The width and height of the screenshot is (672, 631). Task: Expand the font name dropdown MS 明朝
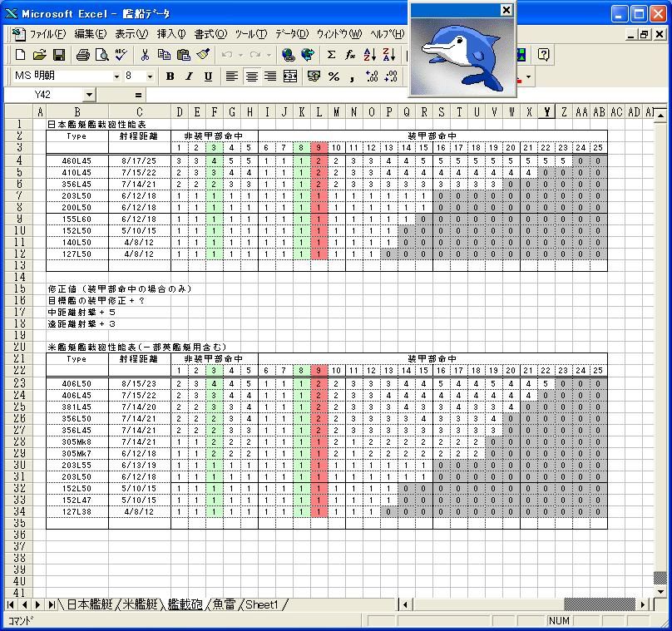(x=116, y=76)
